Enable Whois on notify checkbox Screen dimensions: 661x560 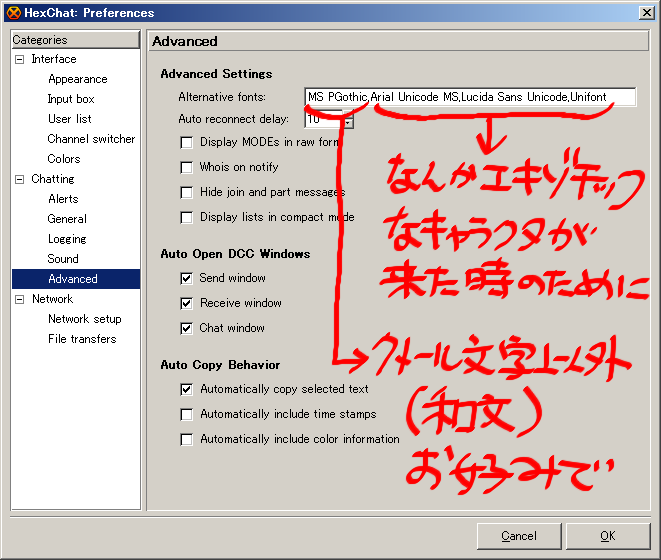pyautogui.click(x=186, y=167)
